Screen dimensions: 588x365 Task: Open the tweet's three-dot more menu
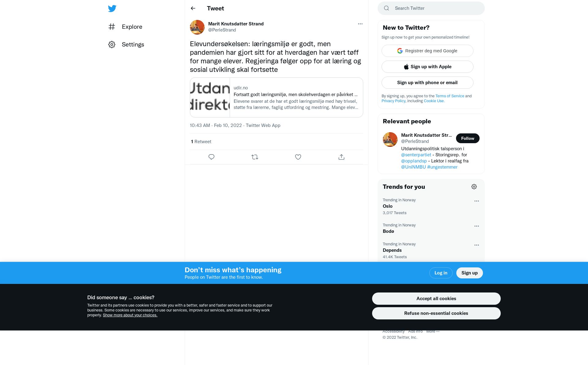(360, 24)
